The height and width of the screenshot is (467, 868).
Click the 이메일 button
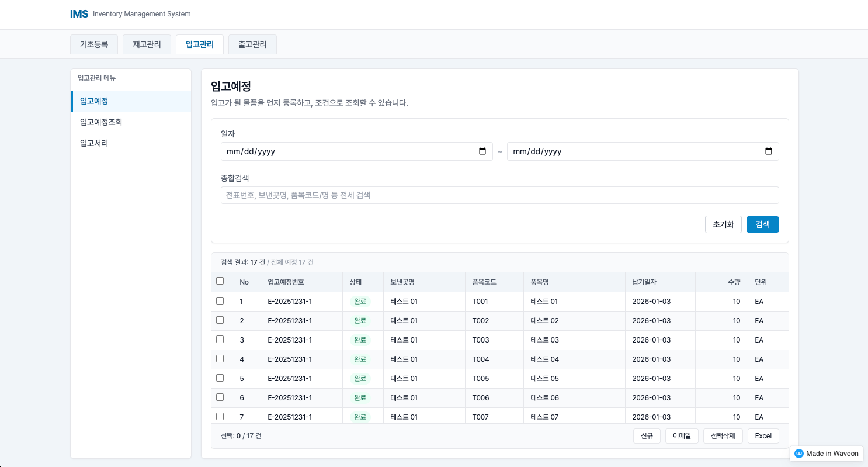pyautogui.click(x=682, y=436)
